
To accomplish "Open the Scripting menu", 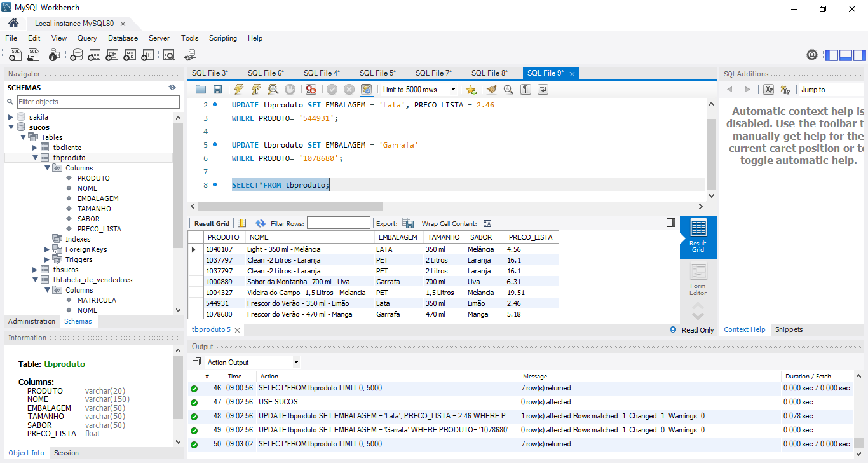I will pos(223,38).
